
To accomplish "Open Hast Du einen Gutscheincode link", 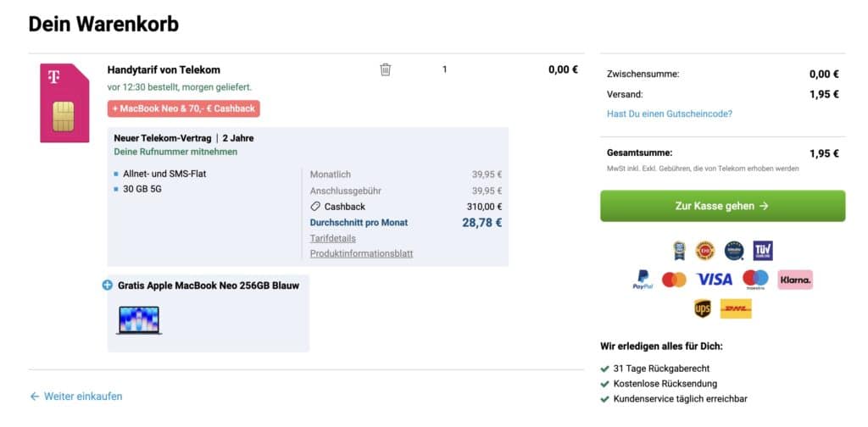I will 670,114.
